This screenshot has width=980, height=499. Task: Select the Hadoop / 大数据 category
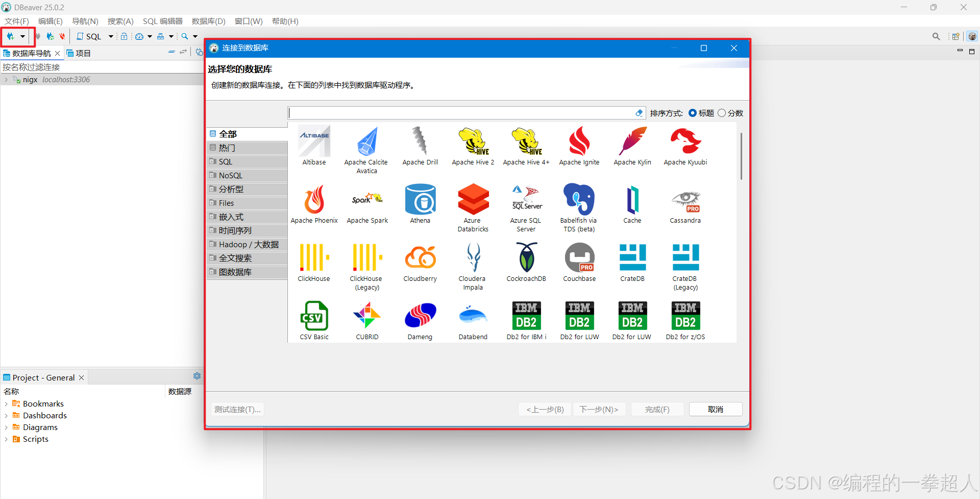click(x=248, y=244)
